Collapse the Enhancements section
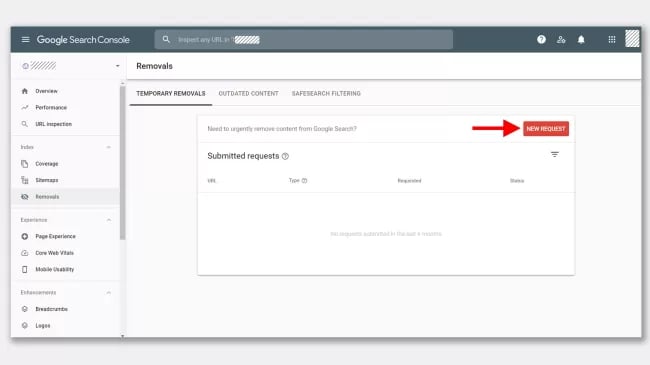Image resolution: width=650 pixels, height=365 pixels. tap(109, 292)
